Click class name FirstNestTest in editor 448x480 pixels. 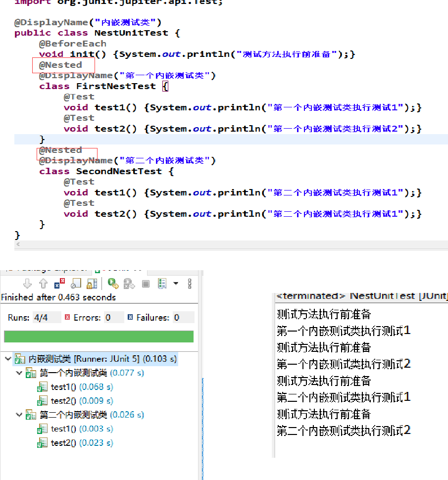pos(116,86)
